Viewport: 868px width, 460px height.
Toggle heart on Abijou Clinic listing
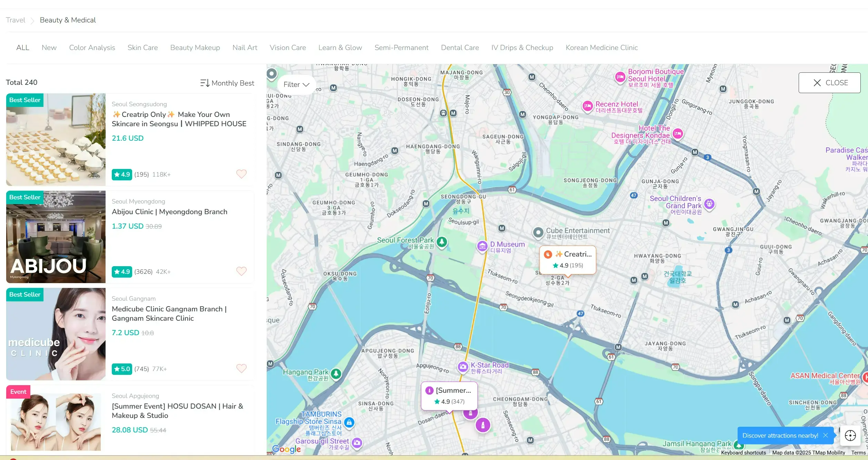(241, 271)
